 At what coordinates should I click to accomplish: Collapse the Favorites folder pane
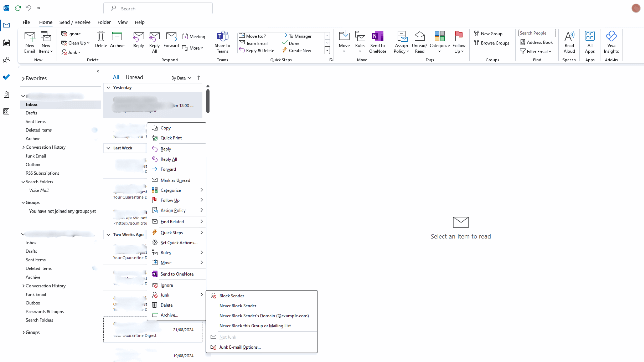click(x=98, y=71)
